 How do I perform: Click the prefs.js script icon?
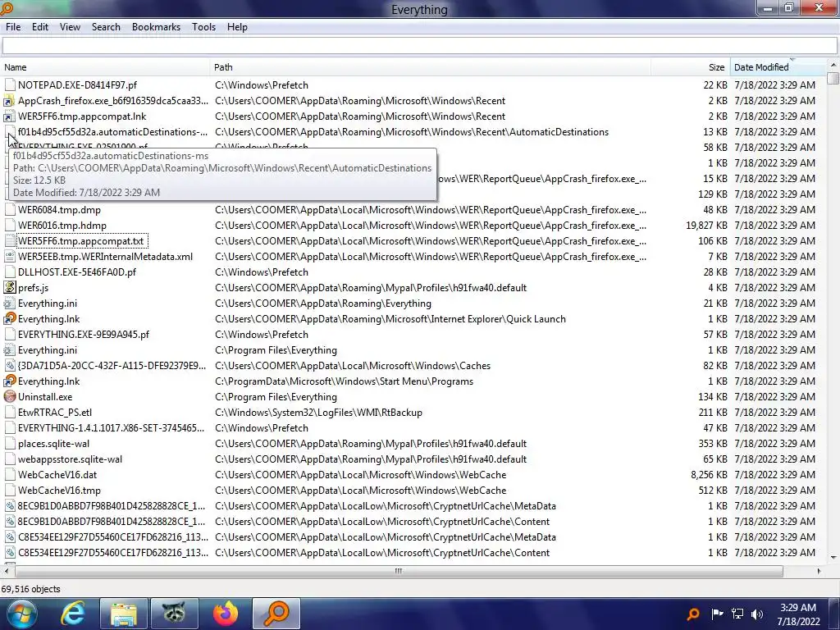[10, 288]
